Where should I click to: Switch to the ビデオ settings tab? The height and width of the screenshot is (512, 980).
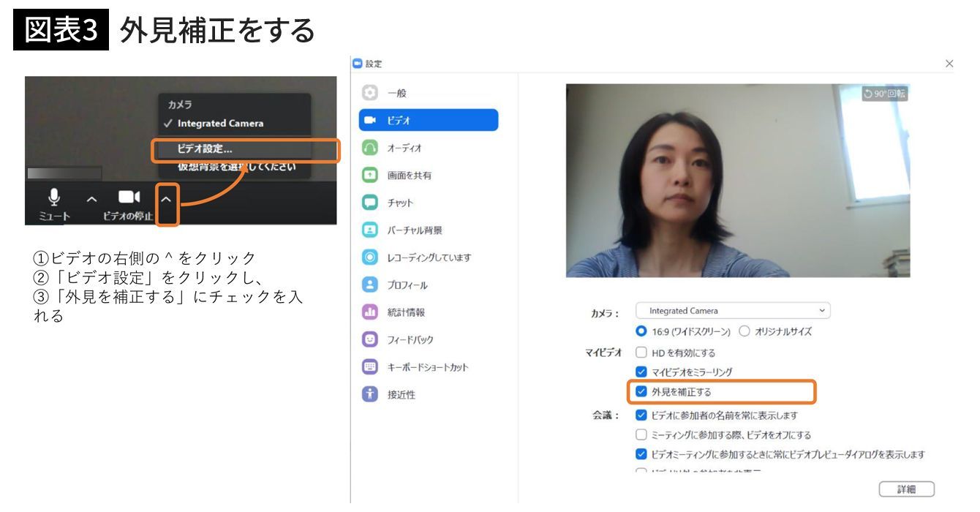(x=428, y=120)
